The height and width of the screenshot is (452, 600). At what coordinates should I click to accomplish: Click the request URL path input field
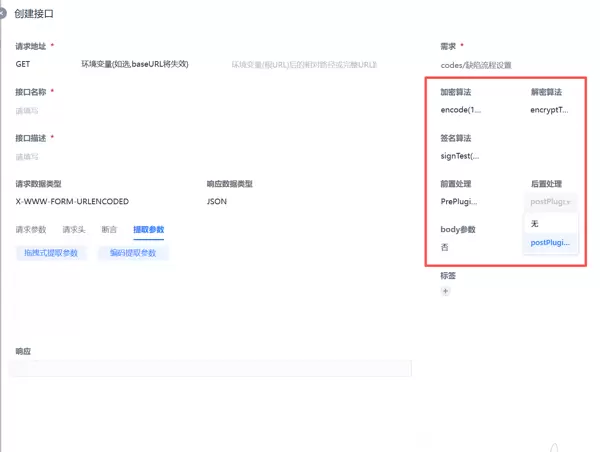(304, 64)
